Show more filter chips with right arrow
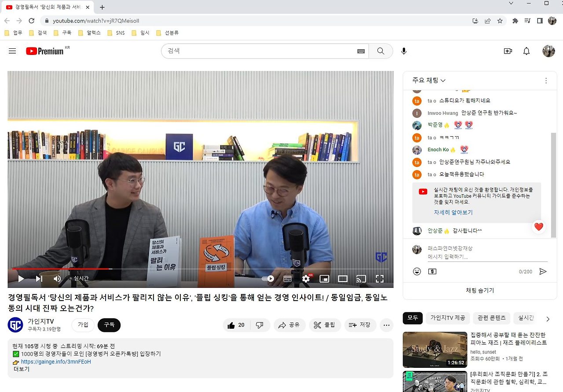The image size is (563, 392). [x=548, y=319]
